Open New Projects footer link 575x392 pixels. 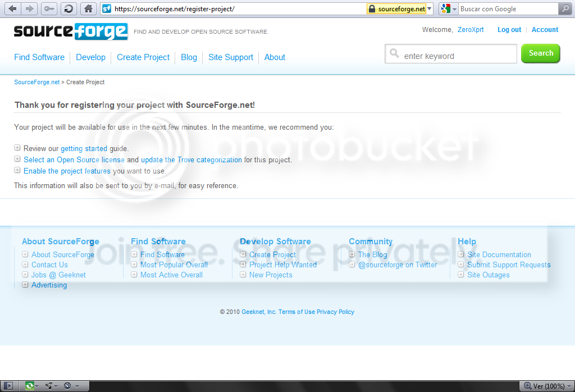pos(271,275)
